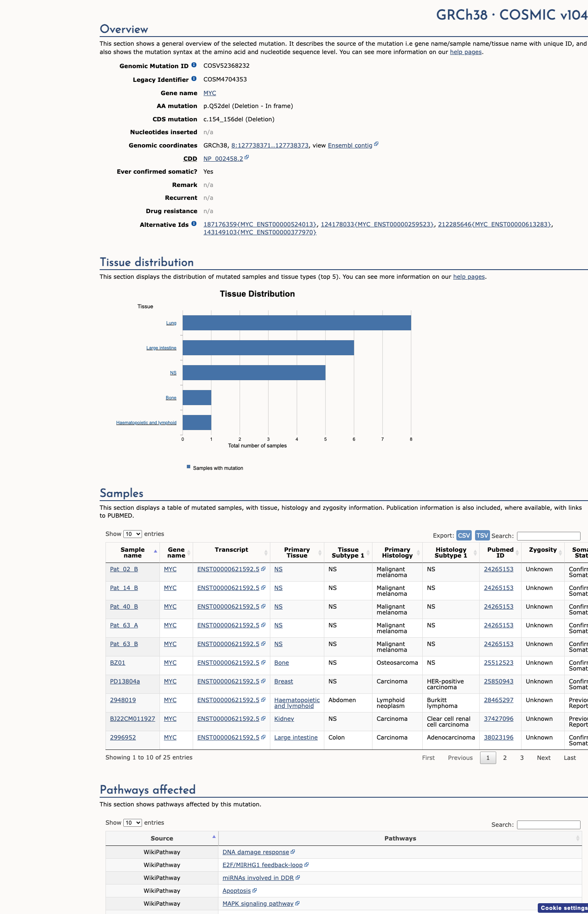The height and width of the screenshot is (914, 588).
Task: Open alternative ID 187176359{MYC_ENST00000524013}
Action: [x=260, y=224]
